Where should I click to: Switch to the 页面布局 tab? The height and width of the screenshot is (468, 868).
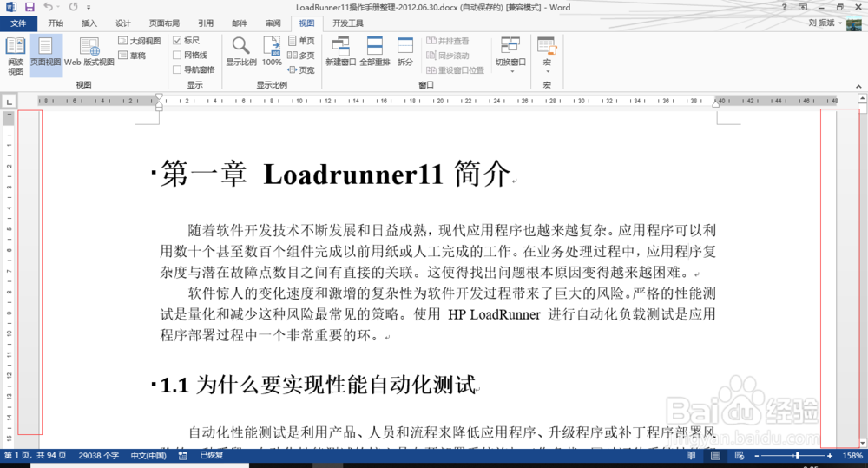[164, 23]
